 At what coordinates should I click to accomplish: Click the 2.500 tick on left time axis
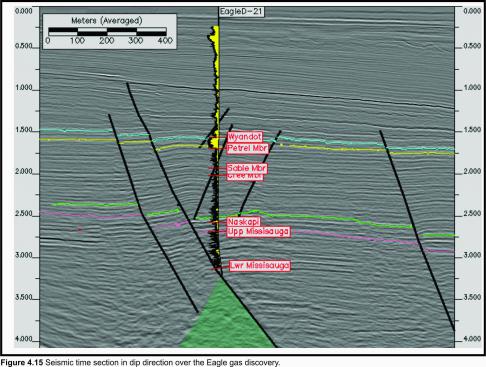click(24, 214)
